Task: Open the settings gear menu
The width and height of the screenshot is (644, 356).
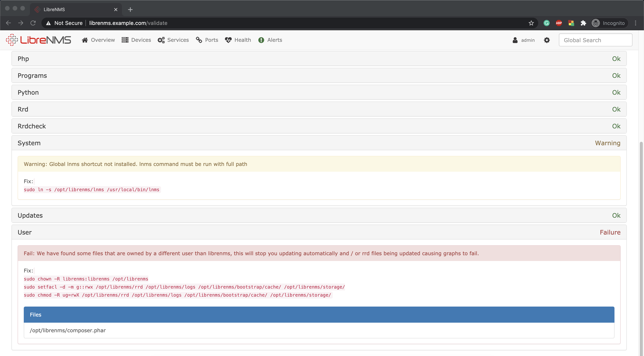Action: 547,40
